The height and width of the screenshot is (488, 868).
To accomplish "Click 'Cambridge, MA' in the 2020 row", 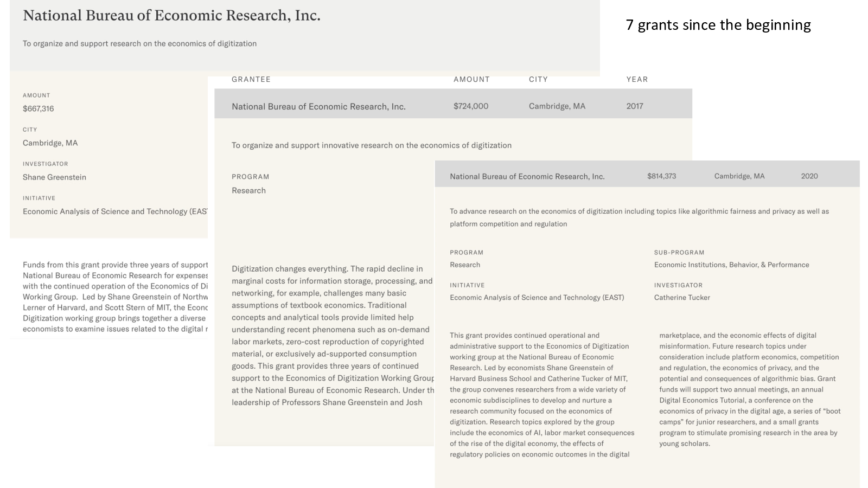I will [x=739, y=176].
